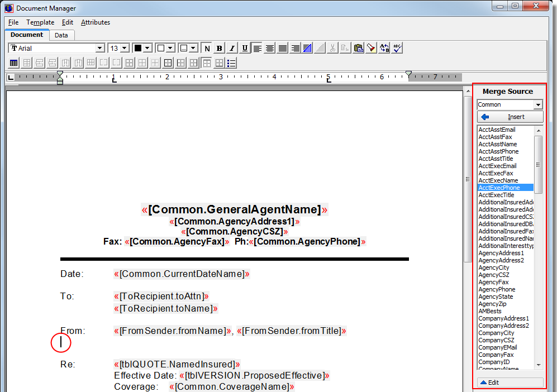Click the insert table icon
The width and height of the screenshot is (557, 392).
pyautogui.click(x=14, y=63)
